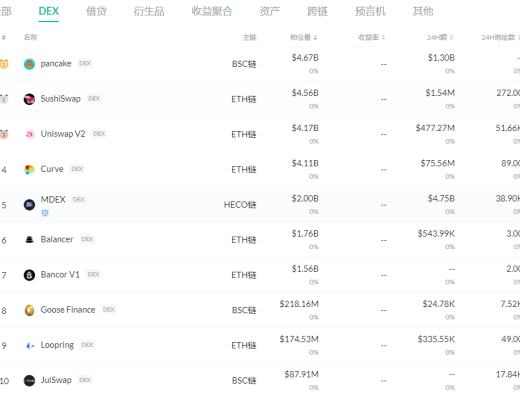The height and width of the screenshot is (400, 520).
Task: Click the DEX tag next to Goose Finance
Action: 109,309
